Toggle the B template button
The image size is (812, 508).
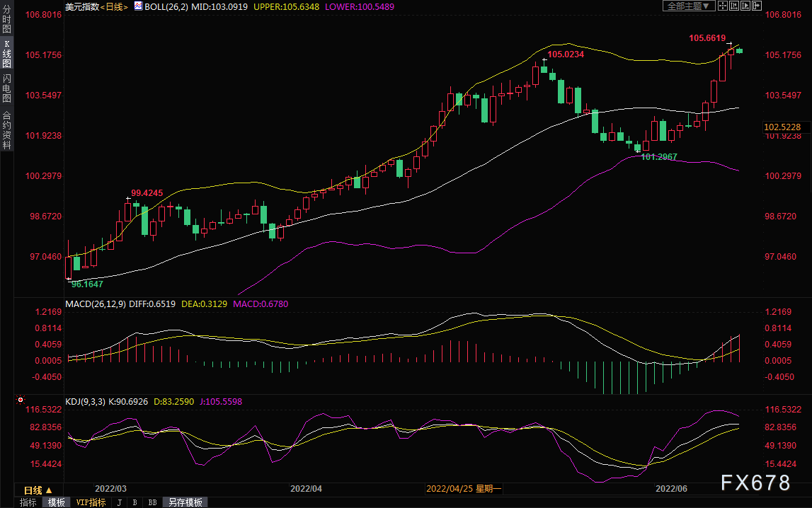pyautogui.click(x=135, y=502)
